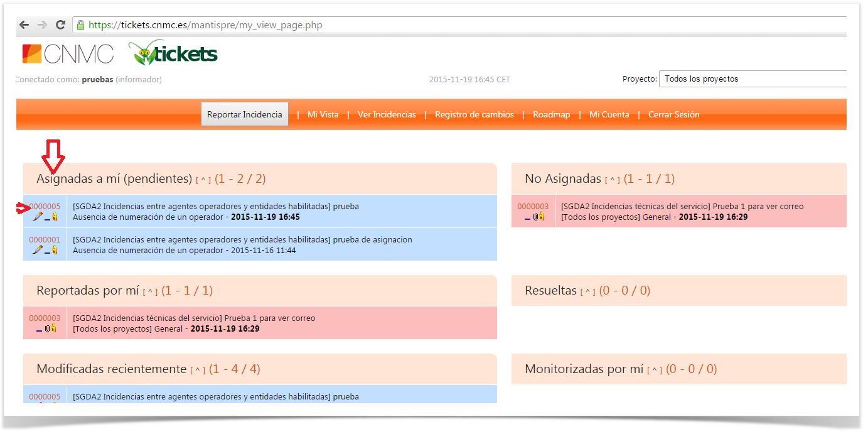This screenshot has height=434, width=868.
Task: Open the Roadmap menu item
Action: [551, 115]
